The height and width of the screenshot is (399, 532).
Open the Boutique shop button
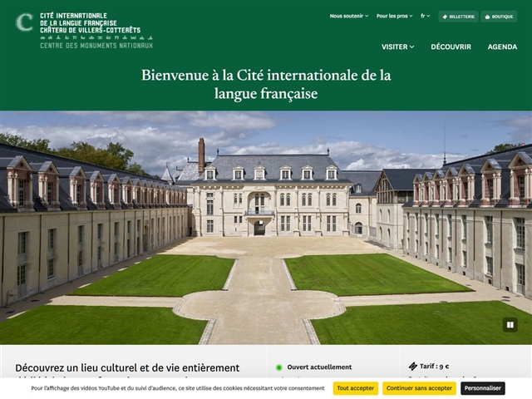499,17
